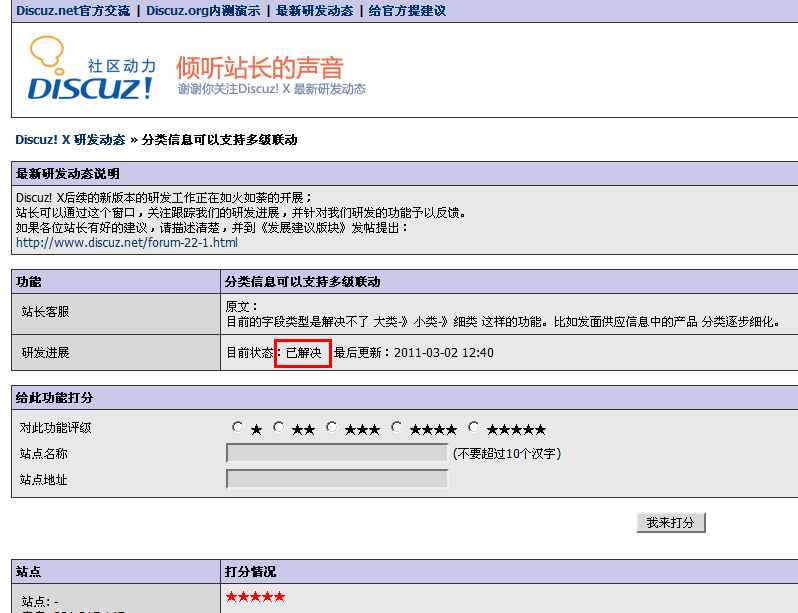
Task: Click the Discuz! logo image
Action: (92, 68)
